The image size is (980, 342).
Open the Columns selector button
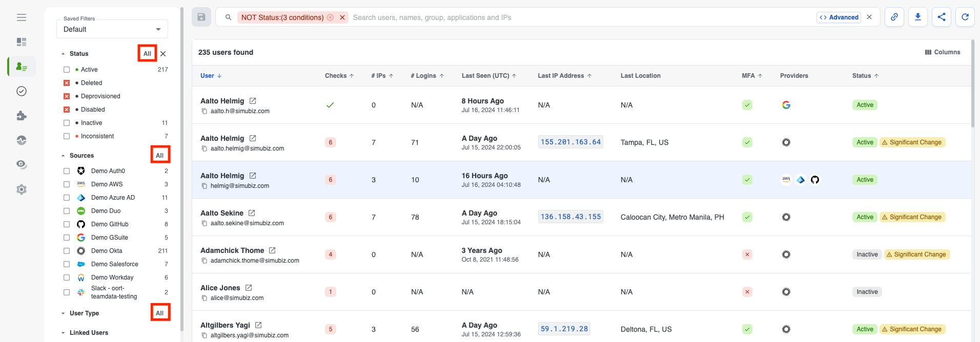942,52
